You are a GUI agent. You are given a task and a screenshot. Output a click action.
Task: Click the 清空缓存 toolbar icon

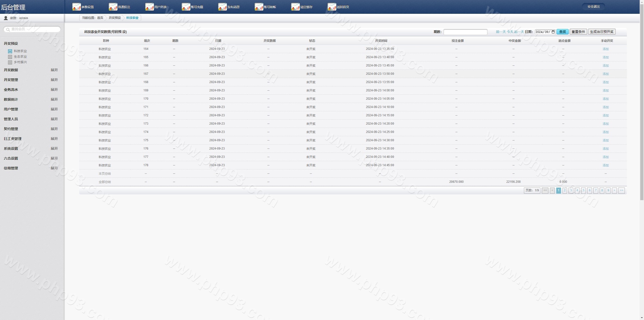(x=295, y=7)
